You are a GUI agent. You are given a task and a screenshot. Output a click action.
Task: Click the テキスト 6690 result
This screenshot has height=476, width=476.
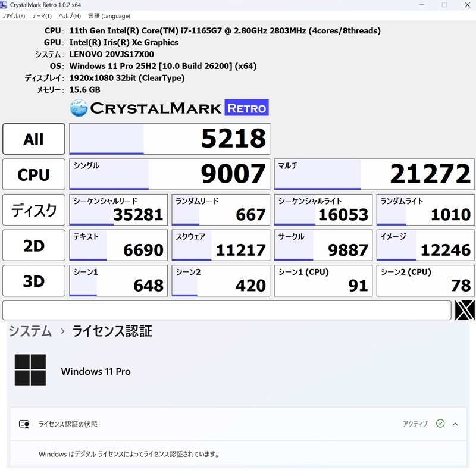118,245
